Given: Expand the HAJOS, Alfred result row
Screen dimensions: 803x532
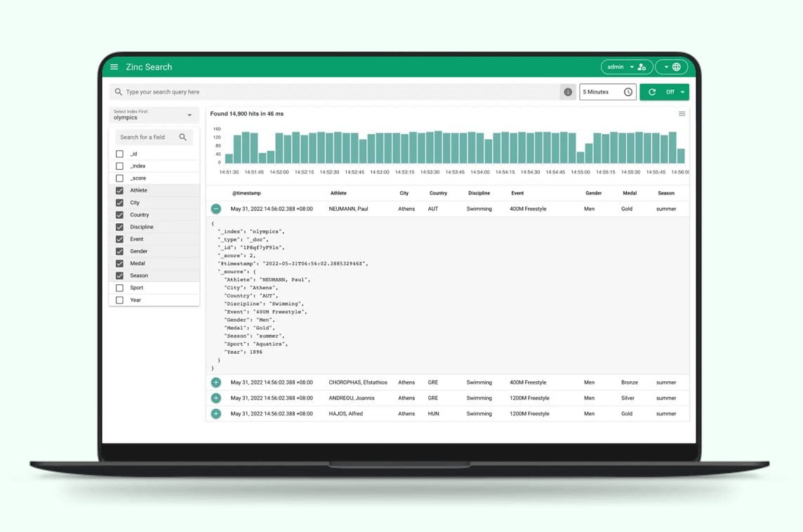Looking at the screenshot, I should click(215, 413).
